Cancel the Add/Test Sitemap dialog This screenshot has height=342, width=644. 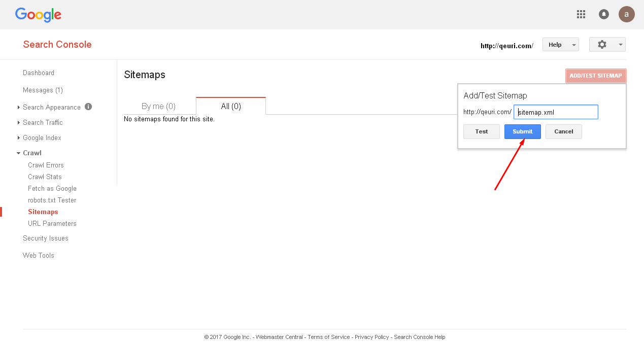pyautogui.click(x=564, y=131)
